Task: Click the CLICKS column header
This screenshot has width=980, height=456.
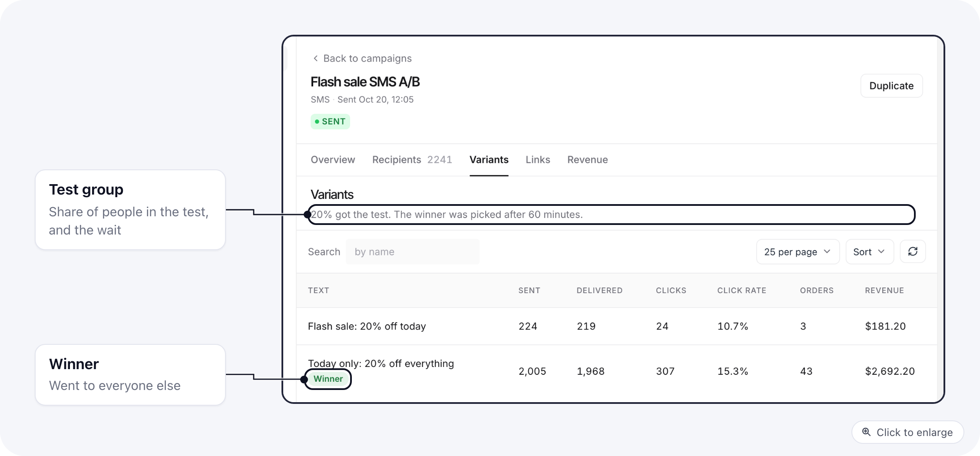Action: [671, 290]
